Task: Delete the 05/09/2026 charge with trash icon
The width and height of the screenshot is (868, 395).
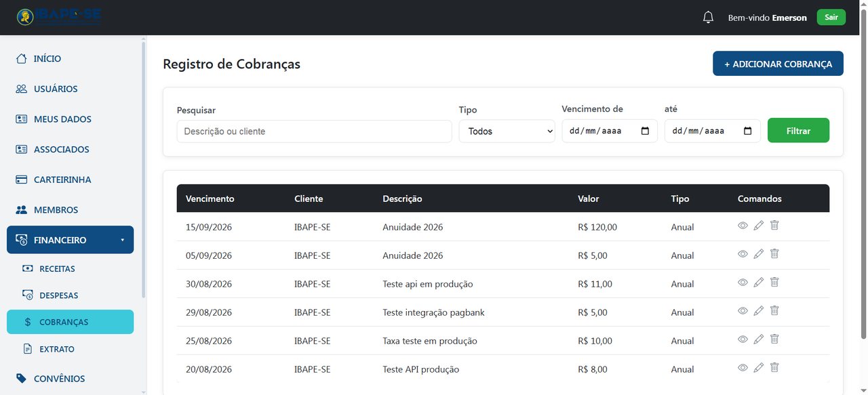Action: point(774,253)
